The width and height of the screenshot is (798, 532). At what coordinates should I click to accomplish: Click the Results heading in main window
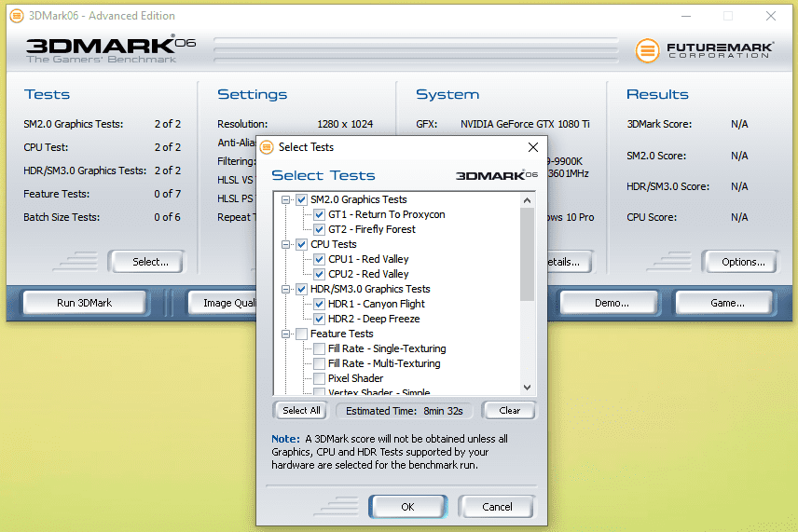[657, 95]
